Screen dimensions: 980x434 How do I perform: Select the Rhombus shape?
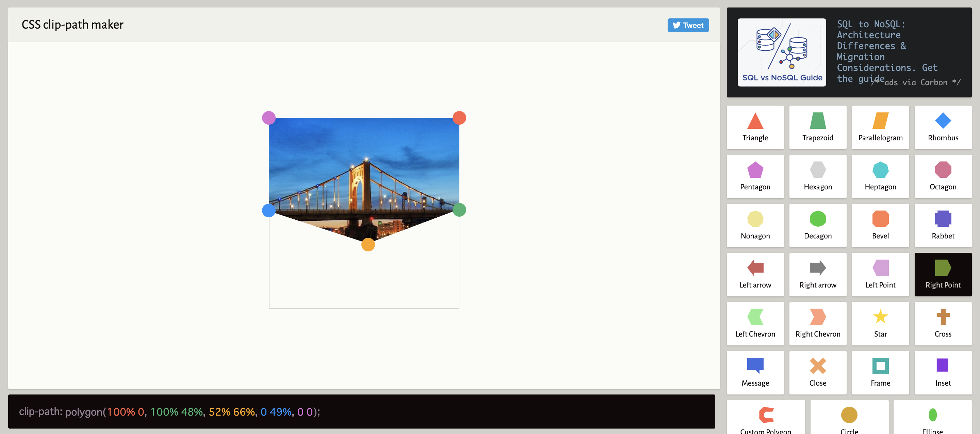(942, 127)
